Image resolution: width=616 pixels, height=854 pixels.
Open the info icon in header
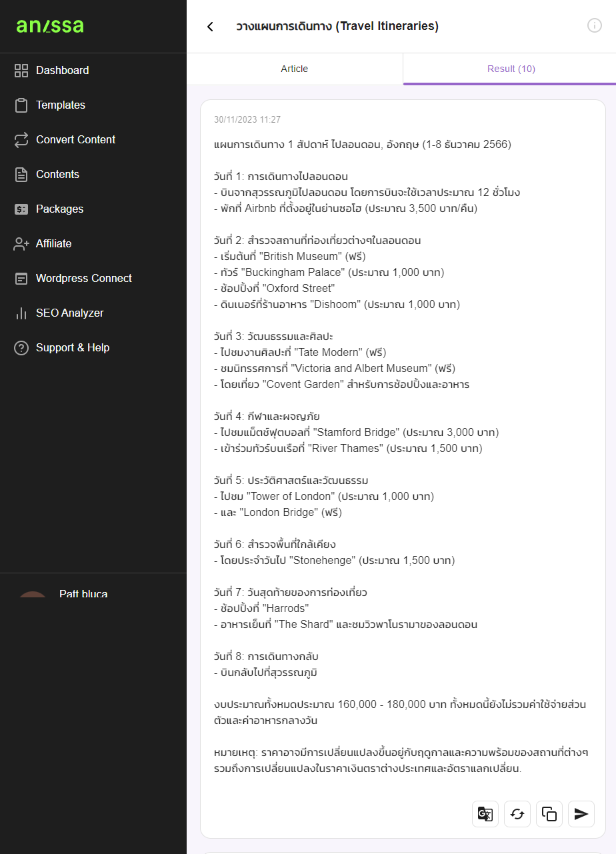(595, 26)
